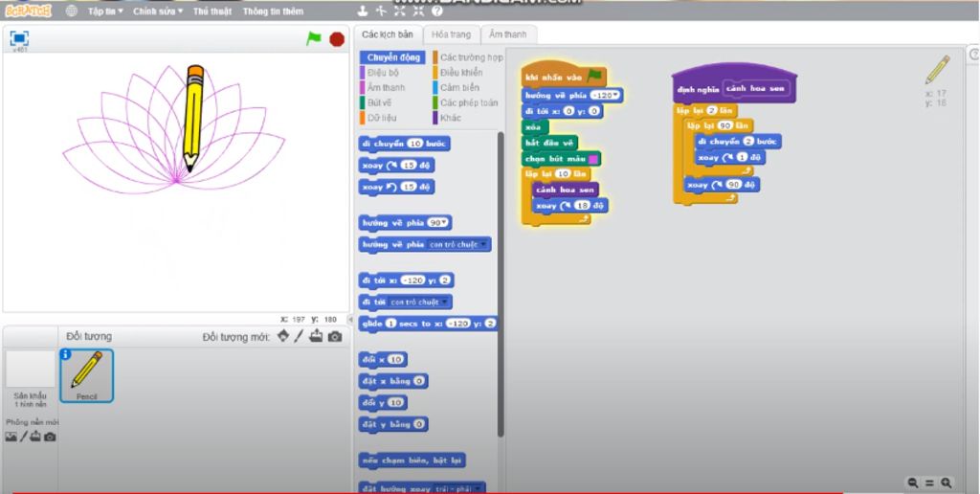
Task: Collapse stage using small arrow divider
Action: point(350,319)
